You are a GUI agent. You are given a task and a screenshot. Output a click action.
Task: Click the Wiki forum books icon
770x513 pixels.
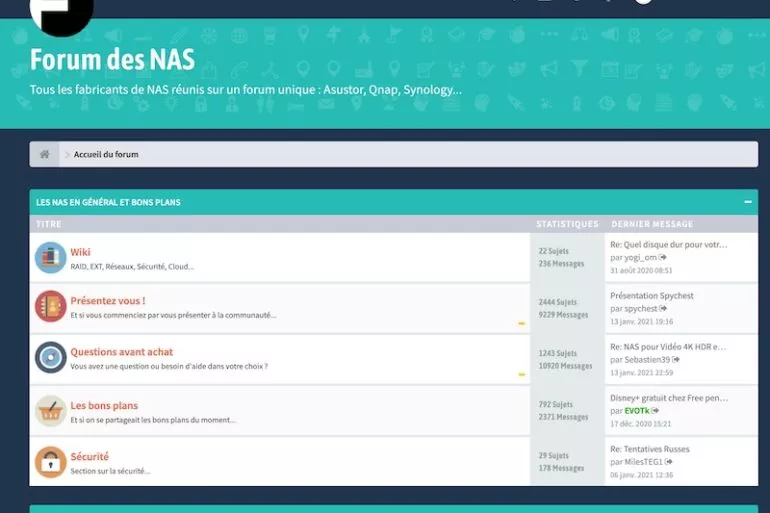pos(50,258)
